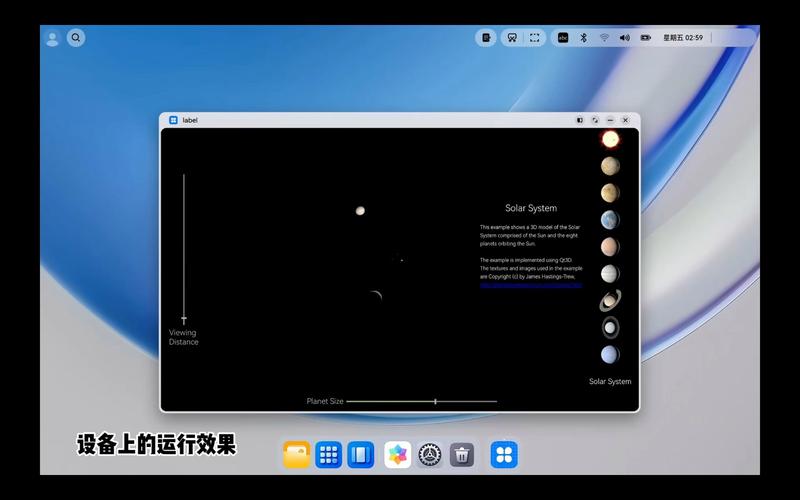
Task: Select the Neptune planet button
Action: pos(610,355)
